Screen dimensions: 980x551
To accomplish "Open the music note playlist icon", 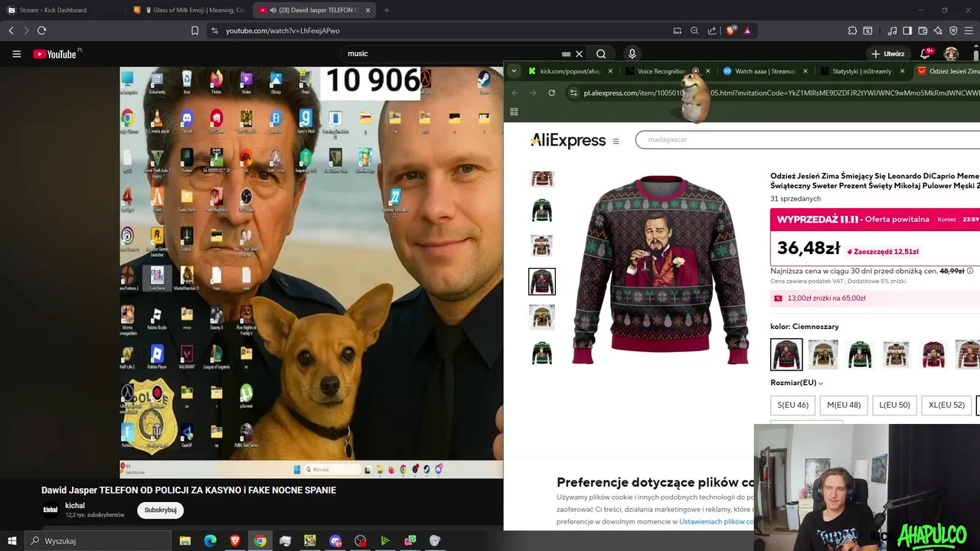I will pyautogui.click(x=892, y=31).
